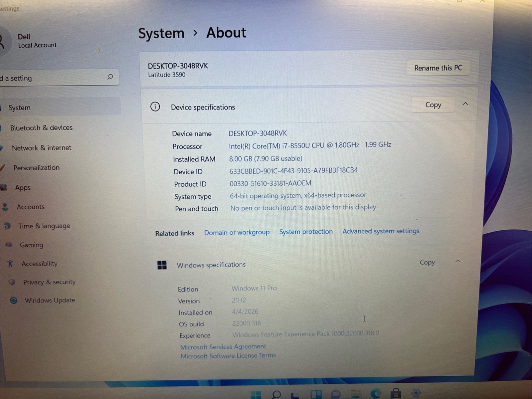Copy the Device specifications
Image resolution: width=532 pixels, height=399 pixels.
click(433, 105)
